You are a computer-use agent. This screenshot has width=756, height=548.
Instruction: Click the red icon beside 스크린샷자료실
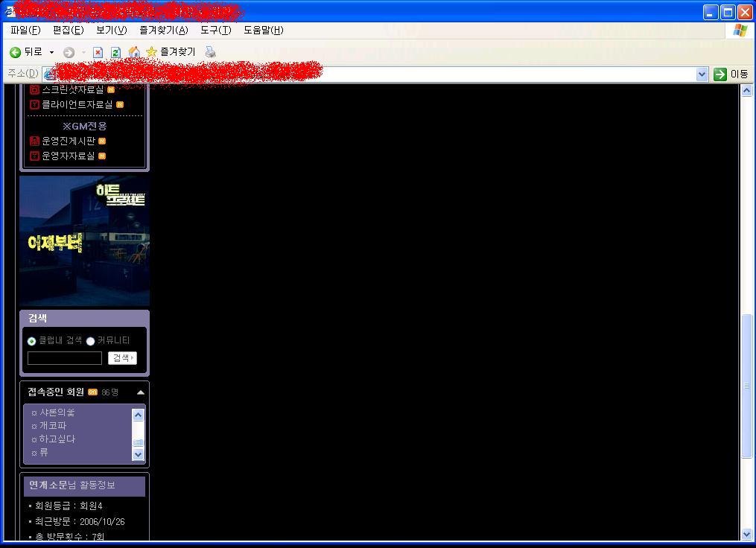[34, 89]
